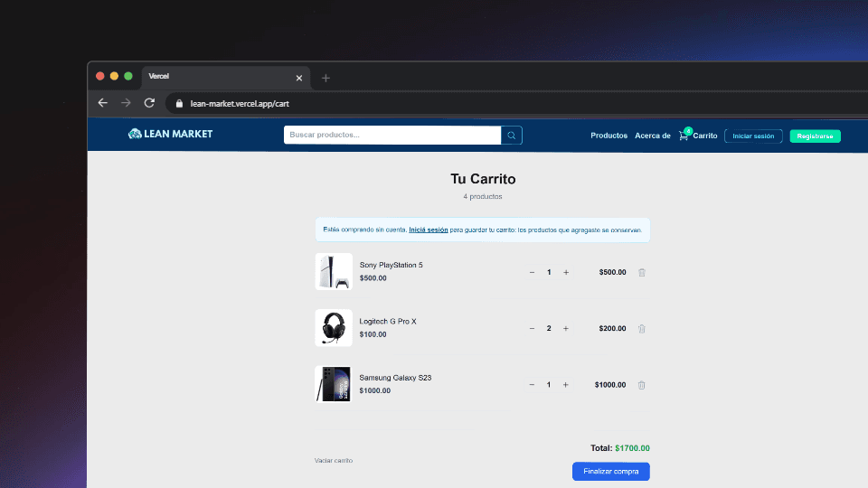Follow the Iniciá sesión link in notice
Image resolution: width=868 pixels, height=488 pixels.
click(429, 230)
